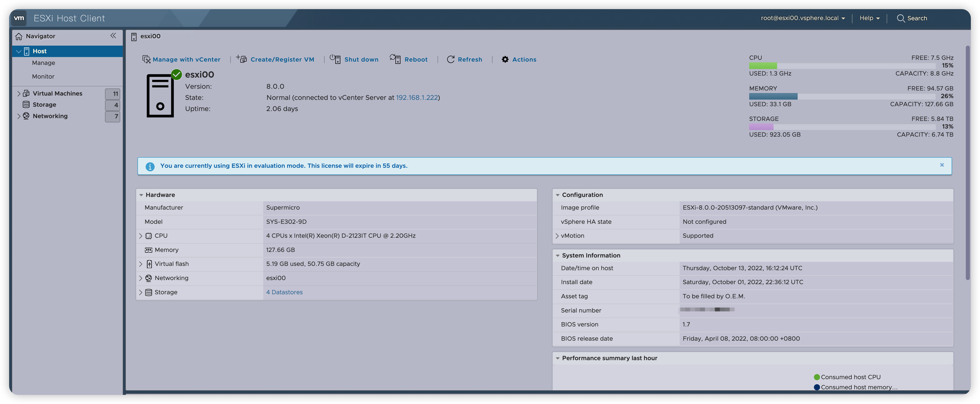Click the Manage with vCenter icon
980x404 pixels.
point(147,59)
